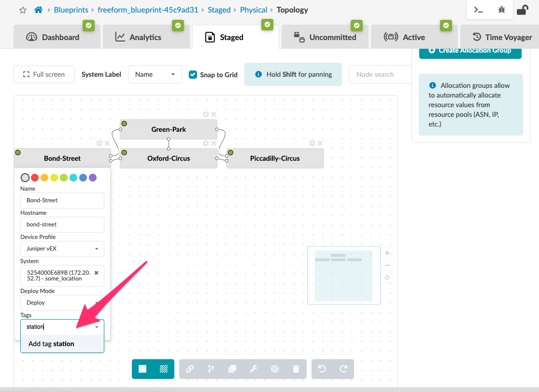This screenshot has width=539, height=392.
Task: Switch to the Uncommitted tab
Action: tap(325, 37)
